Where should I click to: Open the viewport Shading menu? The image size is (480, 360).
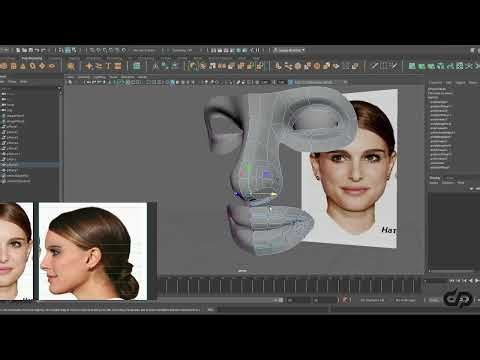click(84, 77)
